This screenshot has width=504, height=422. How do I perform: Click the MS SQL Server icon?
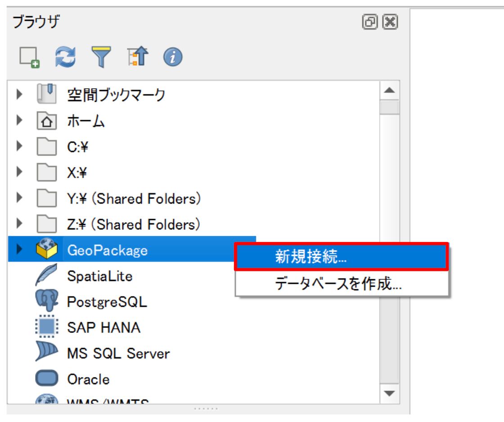(x=47, y=351)
